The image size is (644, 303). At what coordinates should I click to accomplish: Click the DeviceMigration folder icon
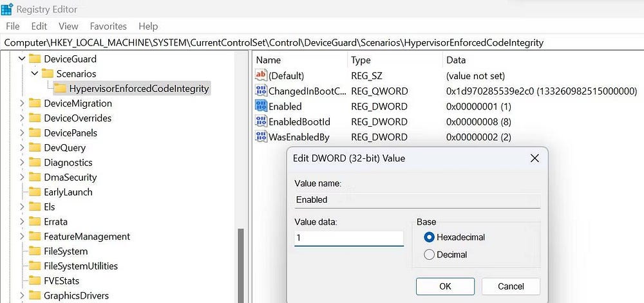coord(35,104)
